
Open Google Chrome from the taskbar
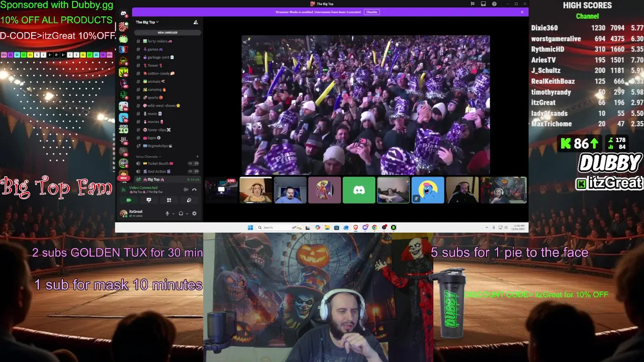(x=374, y=227)
